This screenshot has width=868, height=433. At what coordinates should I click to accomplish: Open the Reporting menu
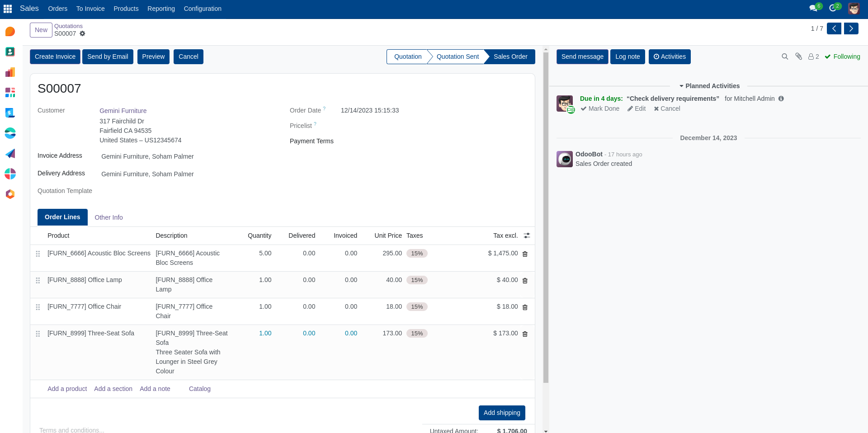161,9
